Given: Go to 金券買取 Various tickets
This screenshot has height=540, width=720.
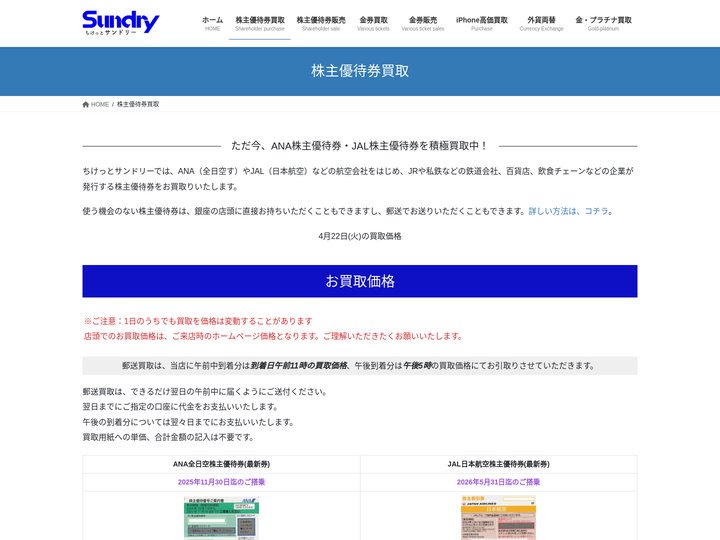Looking at the screenshot, I should point(373,23).
